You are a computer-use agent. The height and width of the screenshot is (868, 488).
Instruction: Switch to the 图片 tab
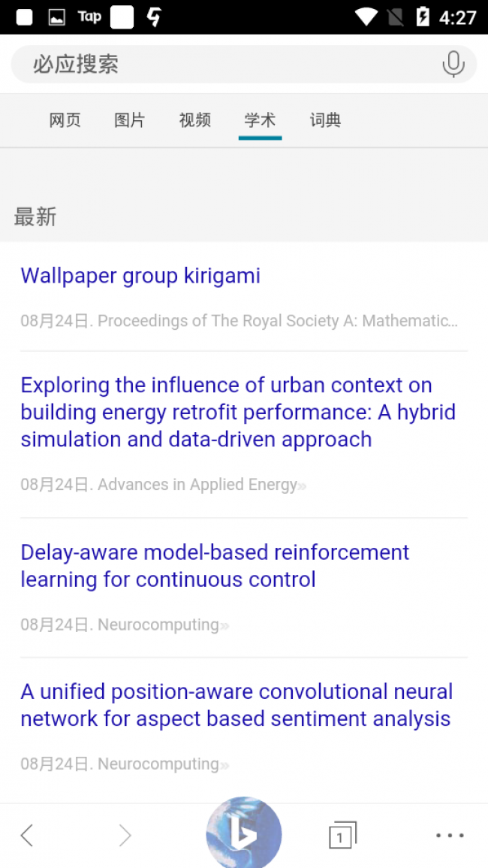pyautogui.click(x=130, y=120)
